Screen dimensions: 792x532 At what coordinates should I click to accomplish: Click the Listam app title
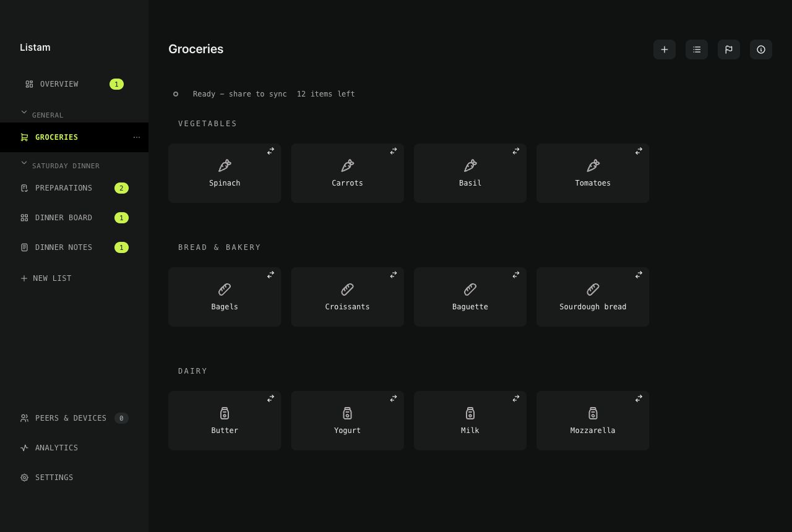tap(35, 48)
